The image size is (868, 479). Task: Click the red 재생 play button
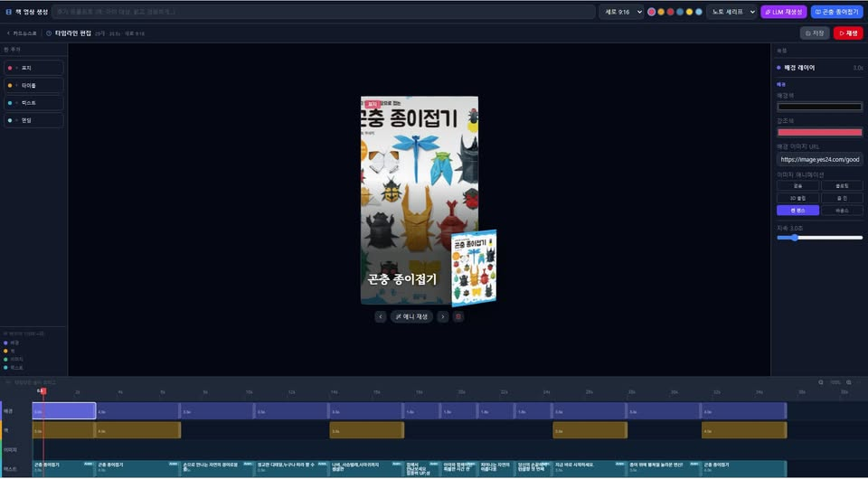(848, 33)
